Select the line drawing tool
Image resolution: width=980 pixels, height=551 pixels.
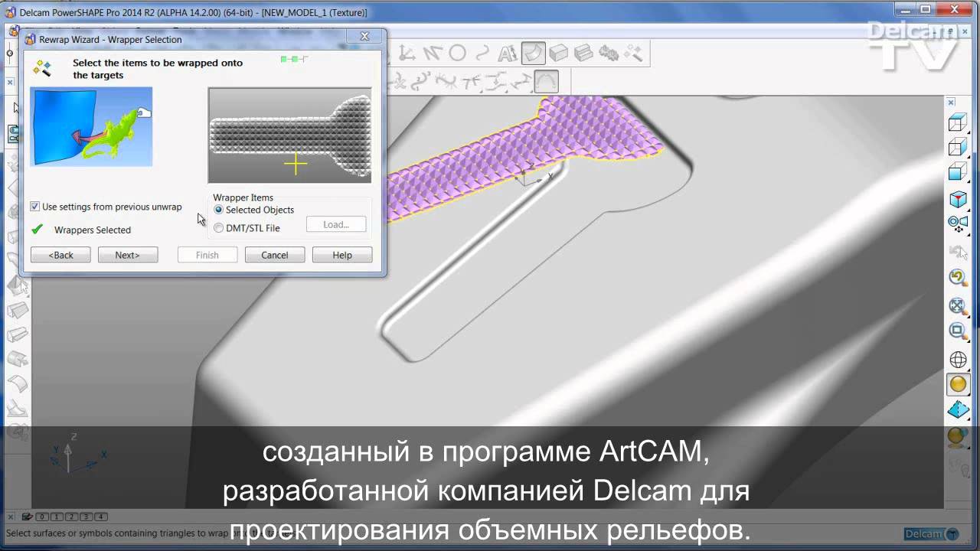433,53
